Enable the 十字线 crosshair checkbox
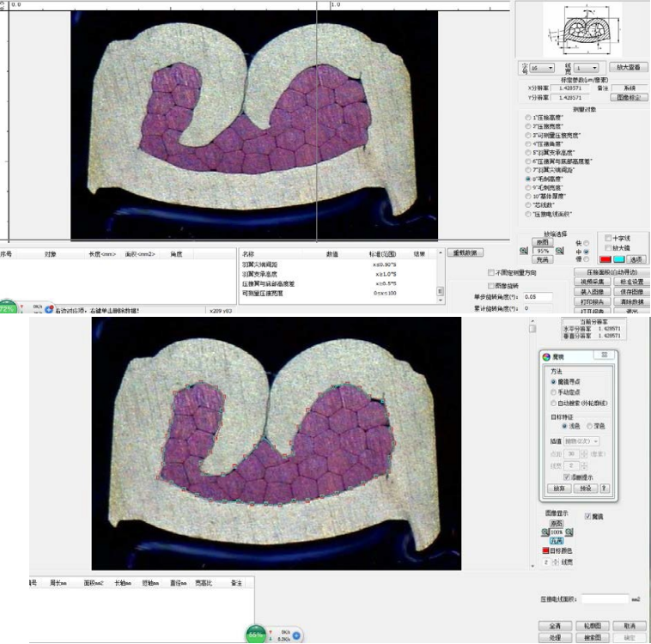 pos(608,238)
